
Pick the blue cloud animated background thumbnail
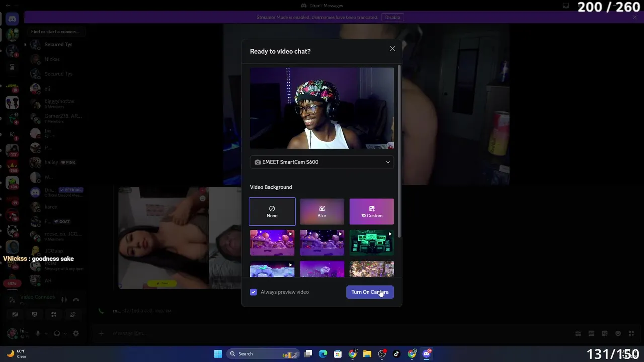[x=272, y=269]
